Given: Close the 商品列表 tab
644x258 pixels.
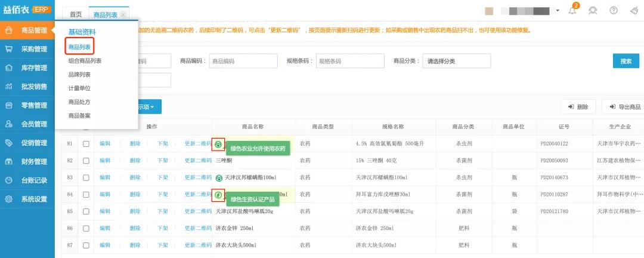Looking at the screenshot, I should pos(123,14).
